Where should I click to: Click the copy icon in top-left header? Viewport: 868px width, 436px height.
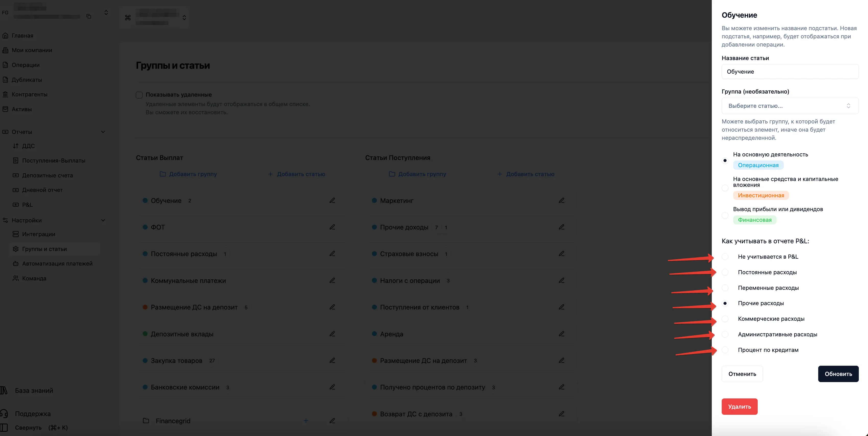click(89, 16)
